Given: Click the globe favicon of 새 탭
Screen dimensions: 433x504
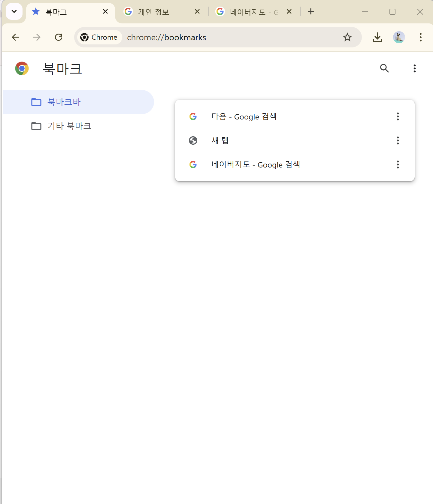Looking at the screenshot, I should (x=193, y=140).
